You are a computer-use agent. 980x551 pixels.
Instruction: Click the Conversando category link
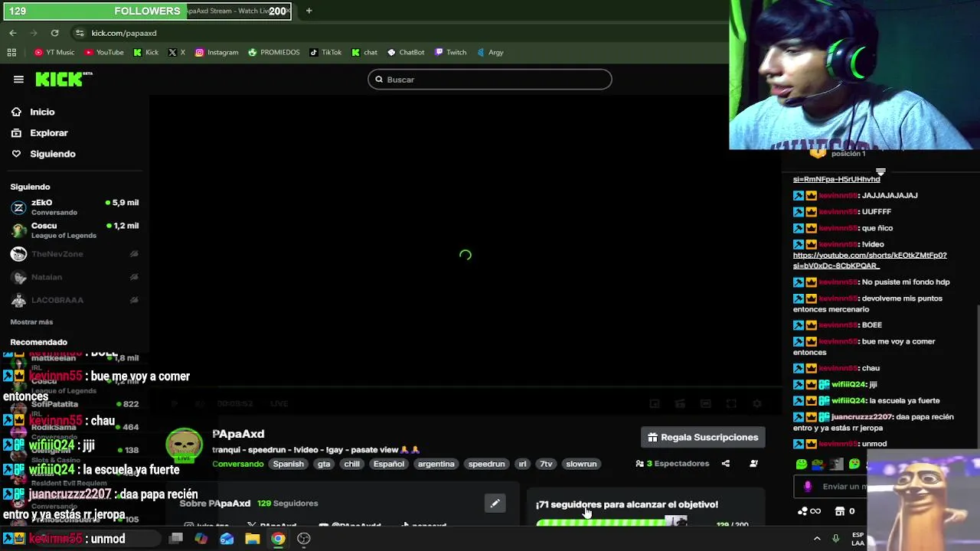[x=238, y=464]
